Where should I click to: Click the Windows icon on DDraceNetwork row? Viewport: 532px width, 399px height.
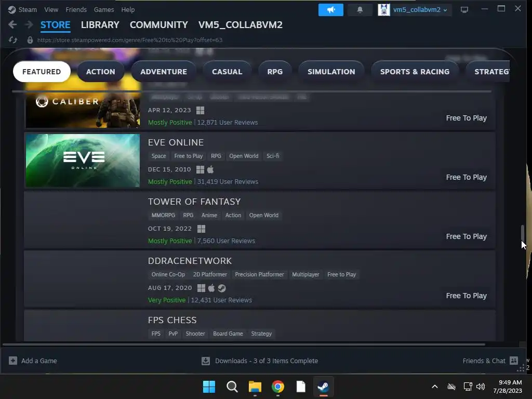(x=201, y=288)
